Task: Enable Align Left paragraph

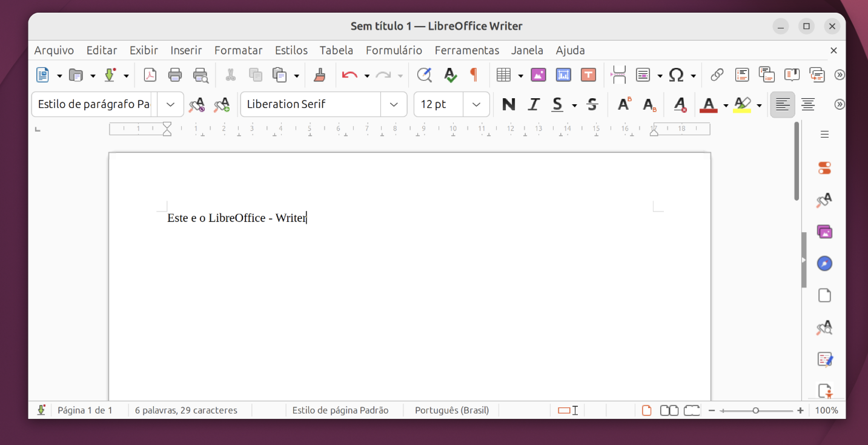Action: 782,105
